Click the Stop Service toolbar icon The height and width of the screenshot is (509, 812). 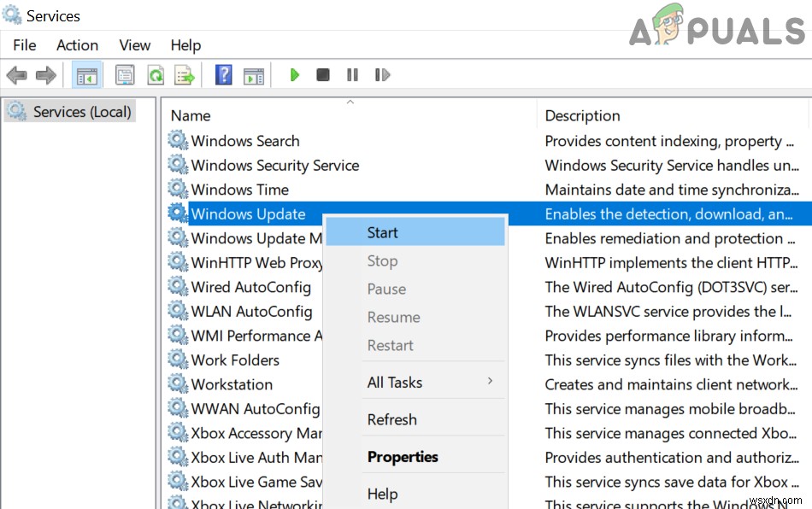click(x=323, y=75)
